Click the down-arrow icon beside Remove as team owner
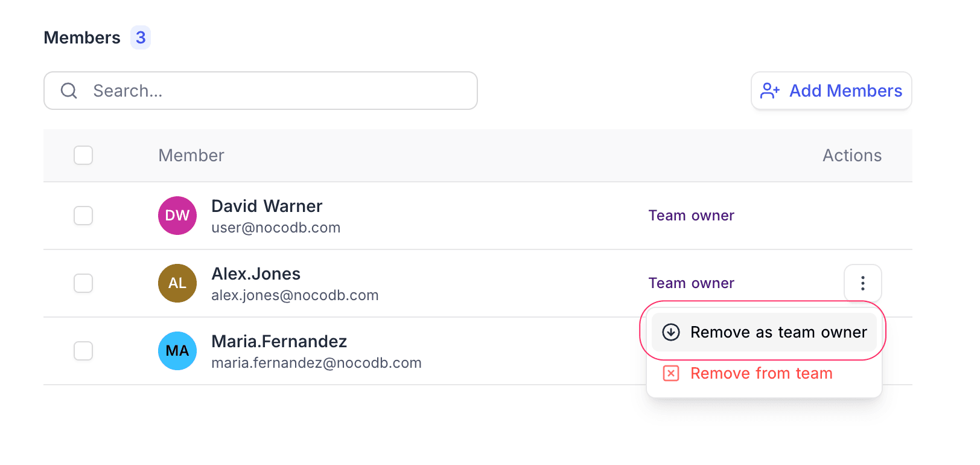This screenshot has height=465, width=980. tap(672, 332)
